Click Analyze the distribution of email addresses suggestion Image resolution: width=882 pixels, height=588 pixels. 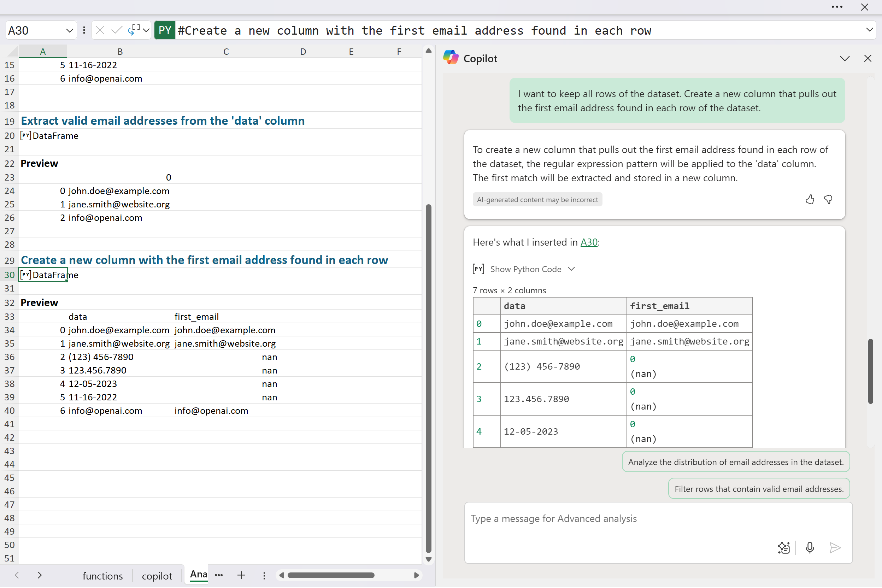click(735, 462)
